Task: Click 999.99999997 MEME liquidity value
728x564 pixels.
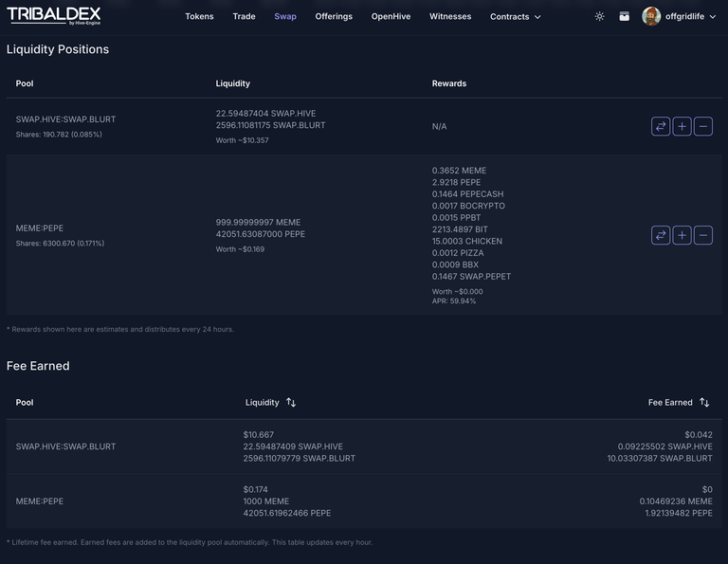Action: coord(258,223)
